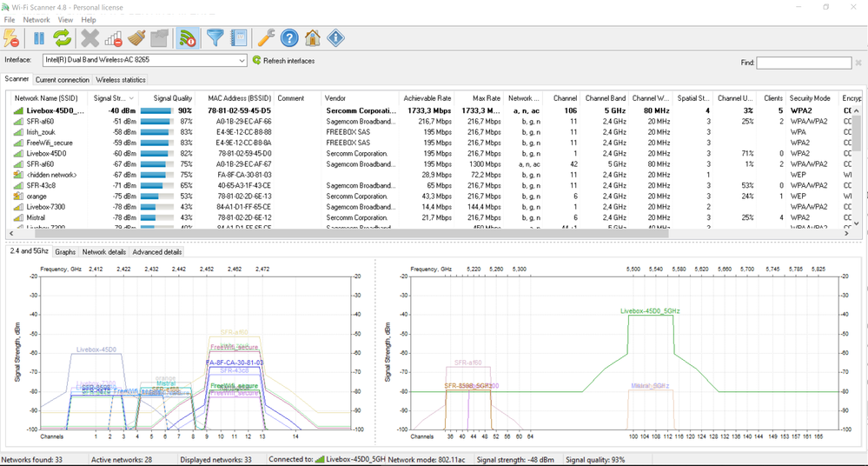Sort by the Channel Band column header
Screen dimensions: 868x466
605,99
